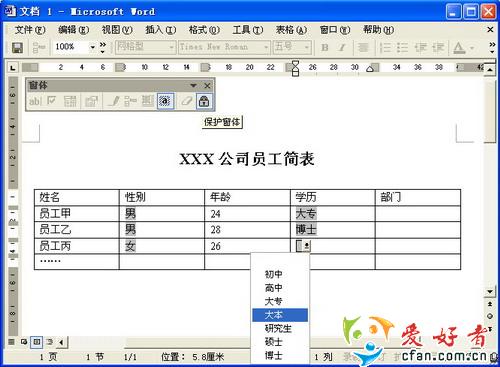Open the font size dropdown
Screen dimensions: 500x367
pyautogui.click(x=307, y=48)
